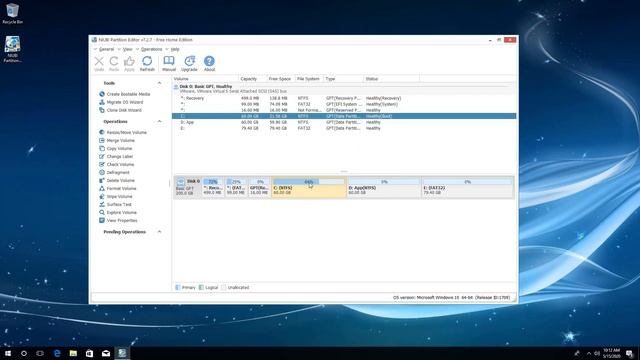The height and width of the screenshot is (360, 640).
Task: Click the Check Volume icon
Action: point(102,164)
